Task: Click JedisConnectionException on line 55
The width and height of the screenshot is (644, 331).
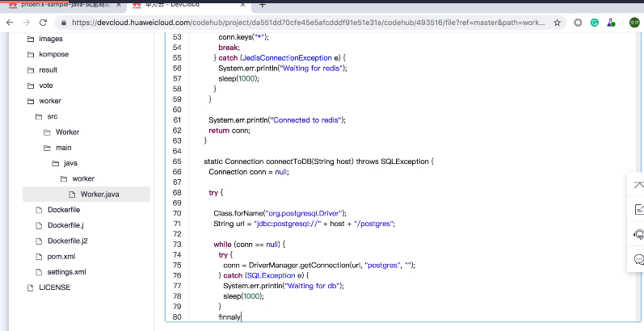Action: [x=288, y=58]
